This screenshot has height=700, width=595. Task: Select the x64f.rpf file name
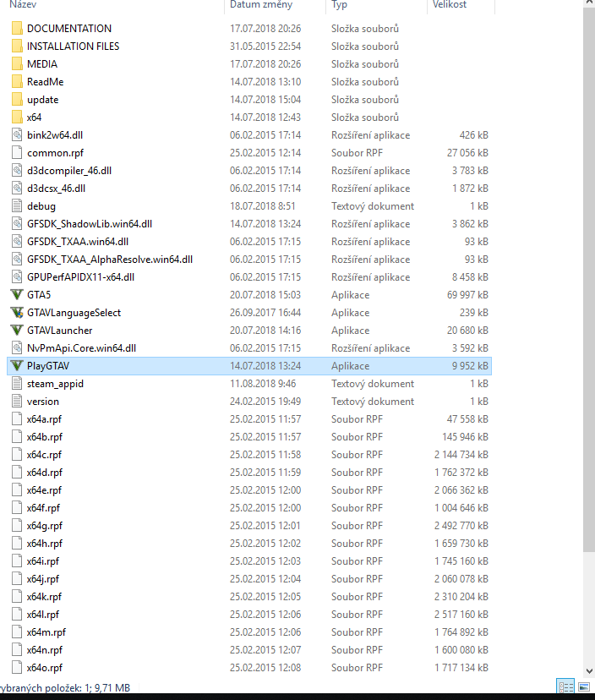point(43,508)
